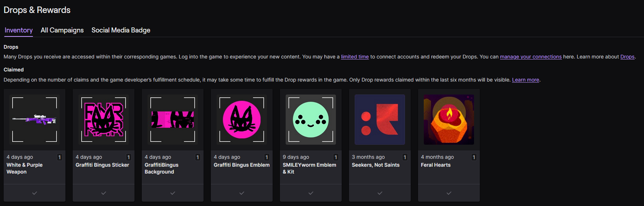Open the Seekers, Not Saints artwork
644x206 pixels.
380,119
